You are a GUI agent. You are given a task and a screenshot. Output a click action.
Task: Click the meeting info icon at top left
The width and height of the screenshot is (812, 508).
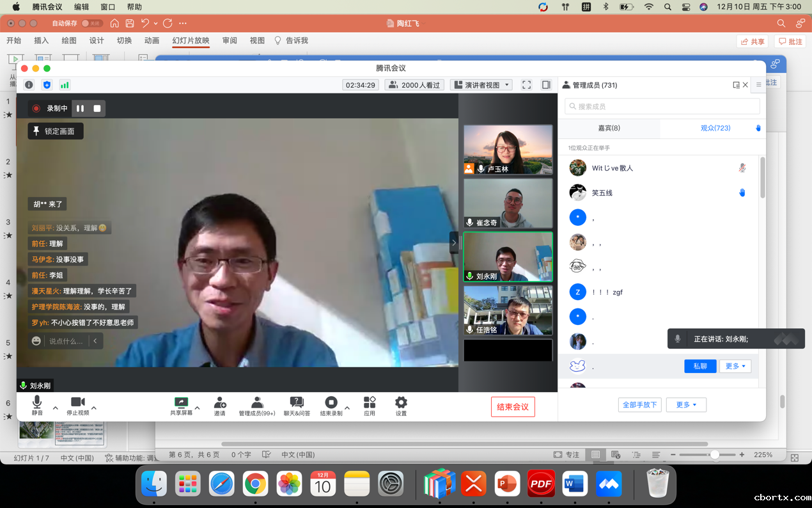(x=29, y=84)
